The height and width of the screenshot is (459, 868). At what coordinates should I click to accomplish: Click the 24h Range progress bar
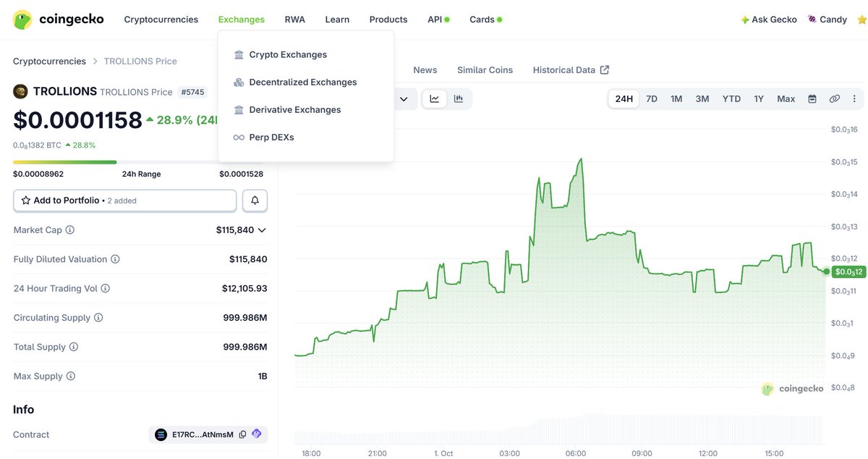coord(138,162)
